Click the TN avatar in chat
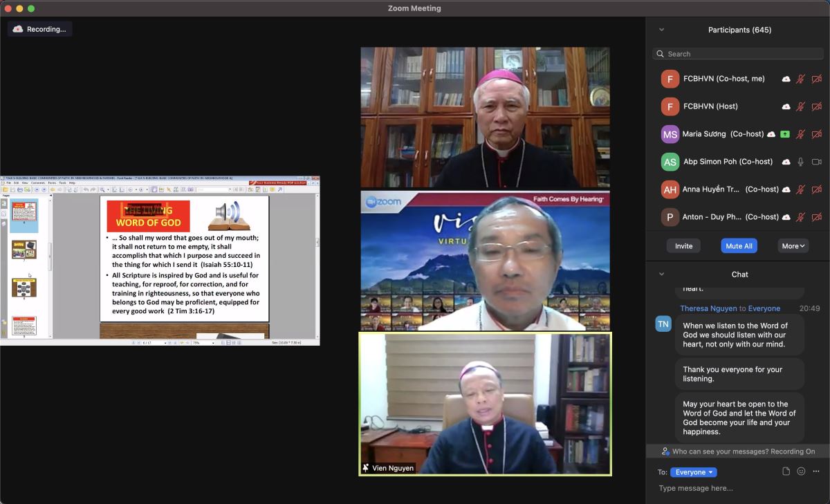830x504 pixels. [663, 324]
